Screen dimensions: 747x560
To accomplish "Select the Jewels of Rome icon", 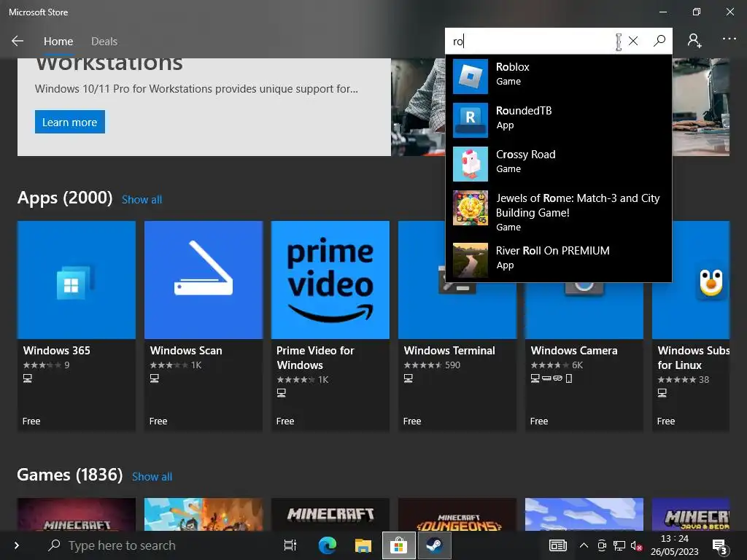I will point(471,208).
